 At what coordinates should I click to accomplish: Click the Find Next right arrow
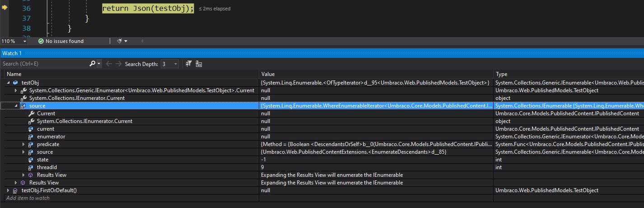[x=118, y=64]
